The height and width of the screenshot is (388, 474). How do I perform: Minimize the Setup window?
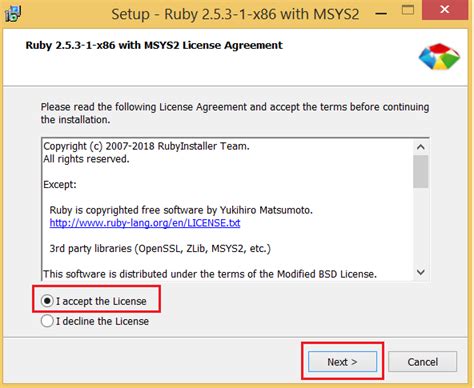point(381,14)
